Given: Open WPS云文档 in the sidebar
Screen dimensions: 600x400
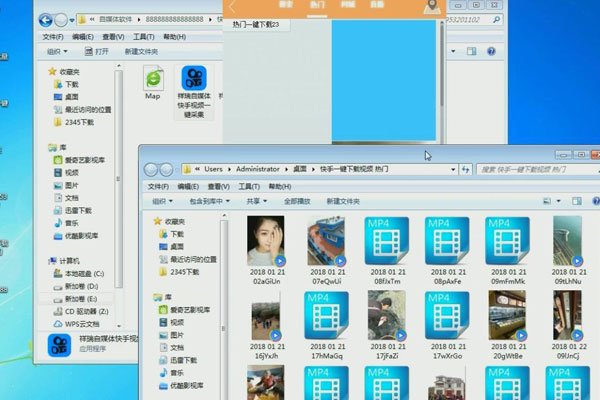Looking at the screenshot, I should pos(77,324).
